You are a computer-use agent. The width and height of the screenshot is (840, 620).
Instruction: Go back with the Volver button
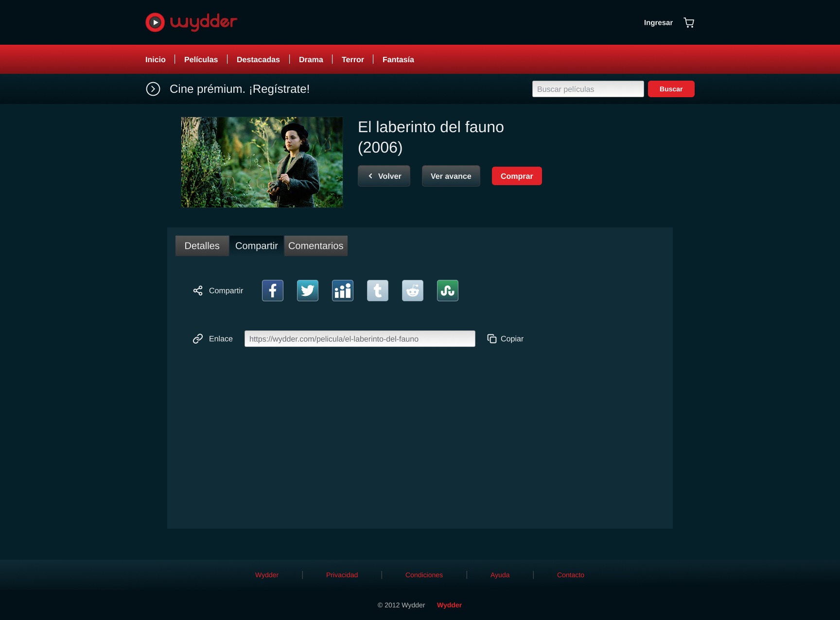[384, 176]
